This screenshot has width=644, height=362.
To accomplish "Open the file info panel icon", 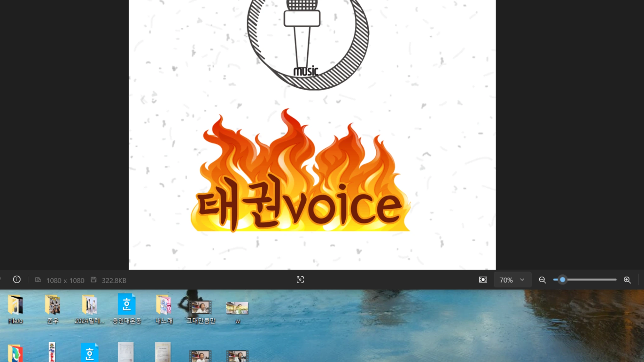I will tap(17, 280).
